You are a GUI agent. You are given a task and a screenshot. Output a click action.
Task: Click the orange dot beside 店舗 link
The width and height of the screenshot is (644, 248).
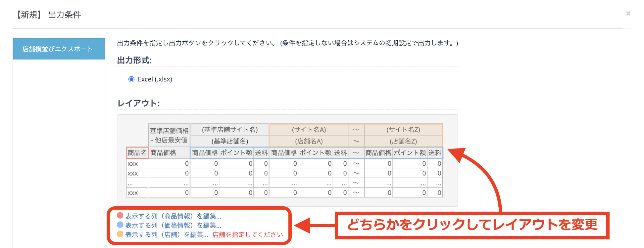coord(120,234)
